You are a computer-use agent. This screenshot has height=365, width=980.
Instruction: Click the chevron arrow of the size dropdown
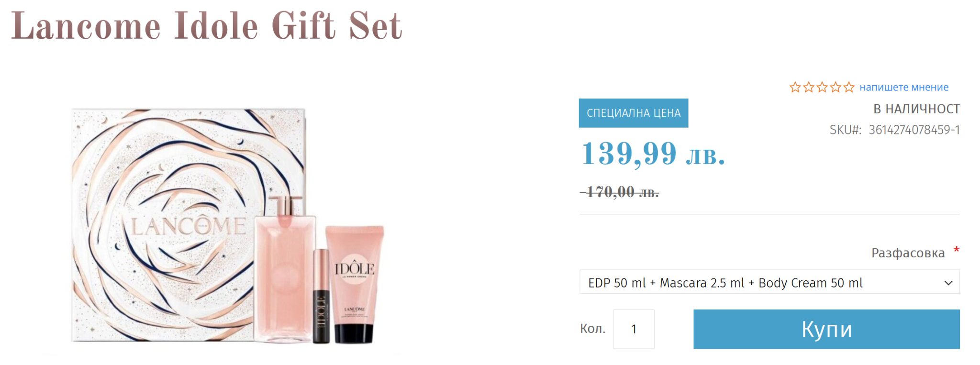pyautogui.click(x=948, y=283)
